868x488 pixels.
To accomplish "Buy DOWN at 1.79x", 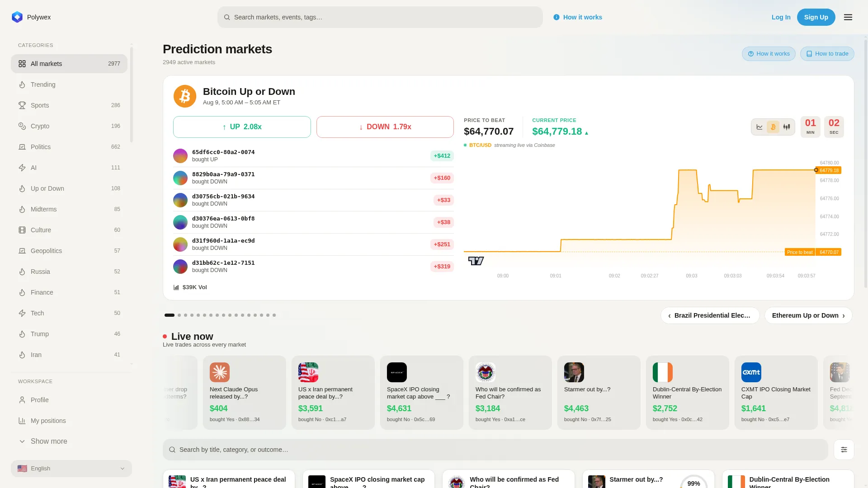I will (385, 127).
